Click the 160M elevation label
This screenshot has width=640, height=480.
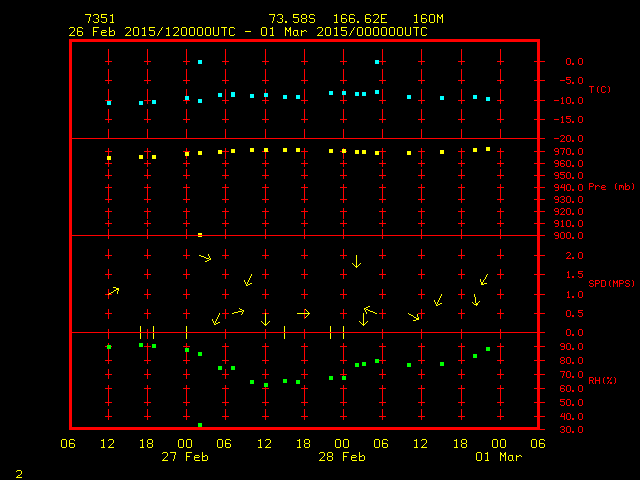(428, 19)
